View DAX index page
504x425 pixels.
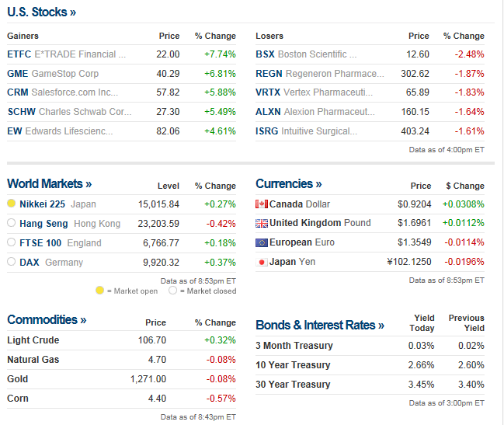[x=30, y=263]
